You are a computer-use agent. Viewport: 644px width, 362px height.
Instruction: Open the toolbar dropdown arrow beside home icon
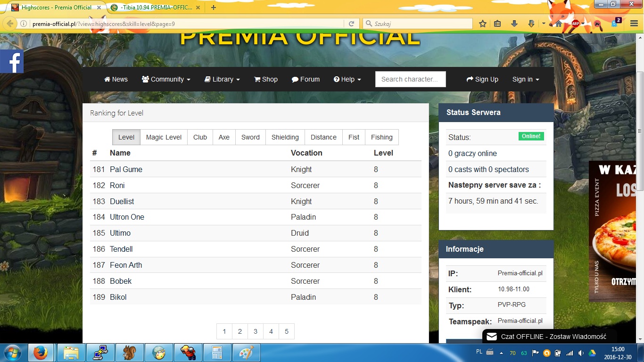click(x=544, y=24)
